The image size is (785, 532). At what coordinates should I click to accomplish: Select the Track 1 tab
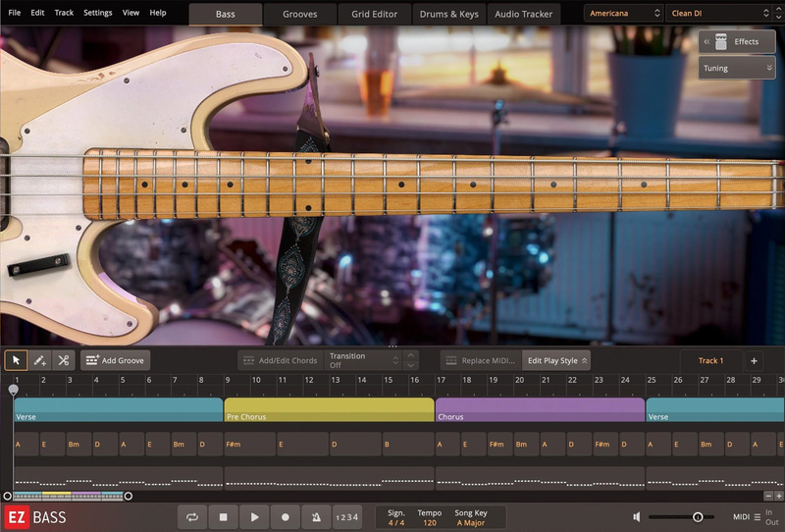click(x=710, y=360)
